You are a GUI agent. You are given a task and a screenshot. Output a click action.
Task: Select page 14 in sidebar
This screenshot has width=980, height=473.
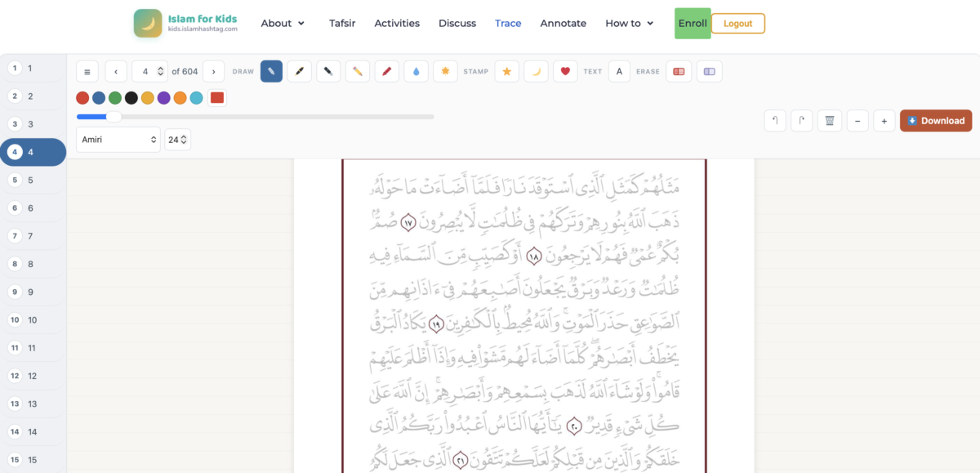(33, 432)
